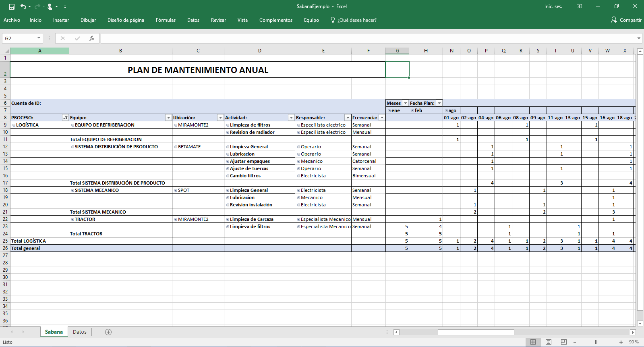Select Normal view icon in status bar
The height and width of the screenshot is (347, 644).
(533, 342)
